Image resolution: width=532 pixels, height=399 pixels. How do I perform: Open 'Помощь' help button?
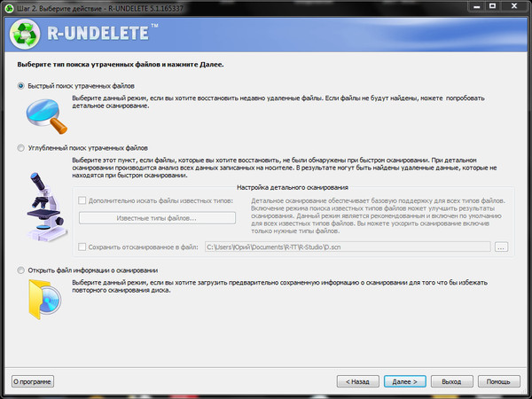coord(498,381)
